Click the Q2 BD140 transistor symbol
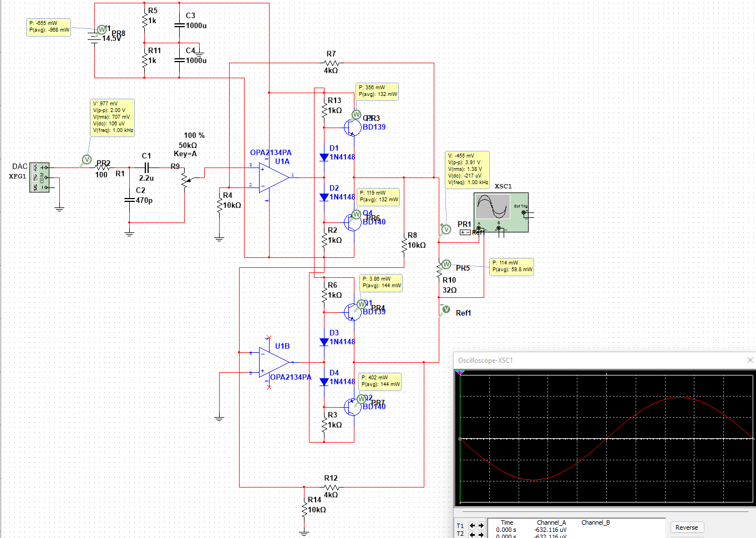This screenshot has height=538, width=756. click(x=352, y=407)
